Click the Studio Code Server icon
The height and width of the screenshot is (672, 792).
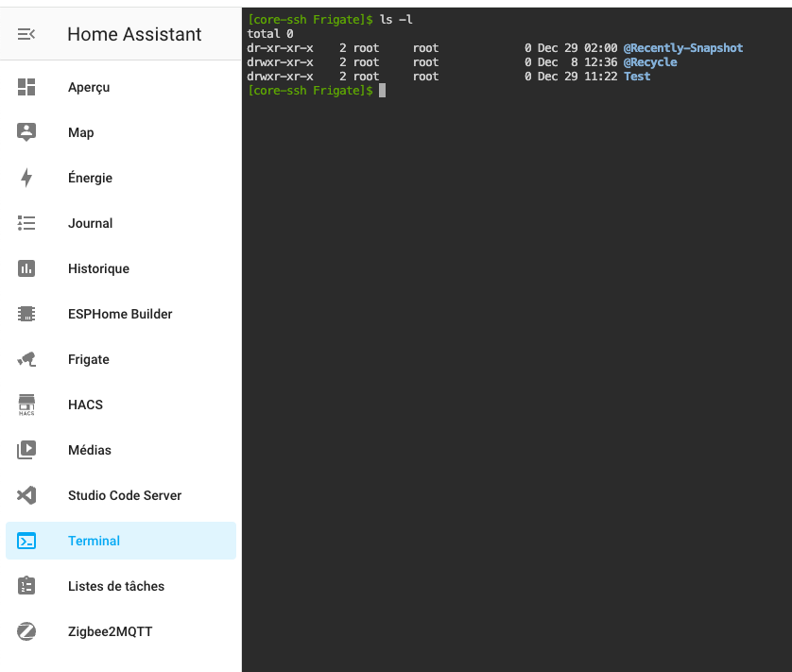point(26,495)
